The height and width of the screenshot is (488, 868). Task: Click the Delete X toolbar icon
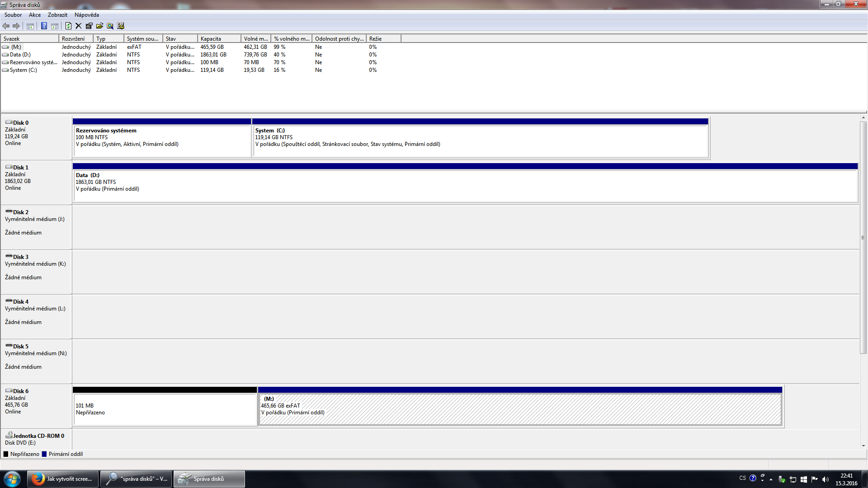(79, 26)
